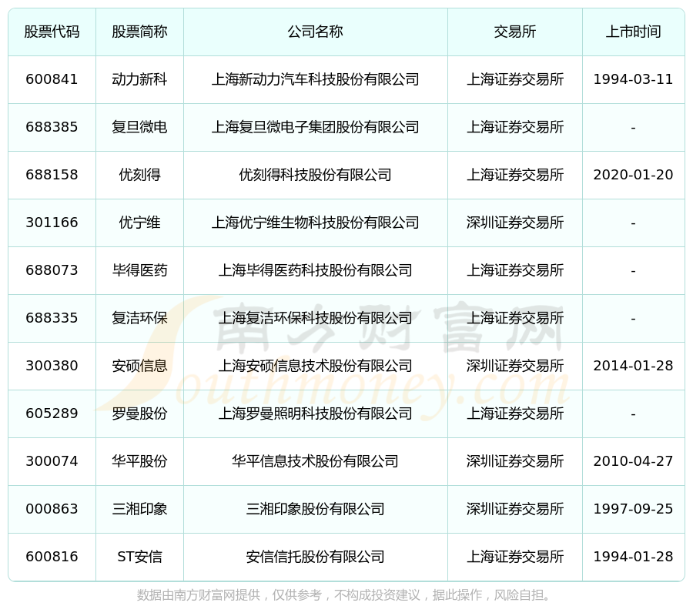
Task: Click company 三湘印象股份有限公司
Action: pos(315,509)
